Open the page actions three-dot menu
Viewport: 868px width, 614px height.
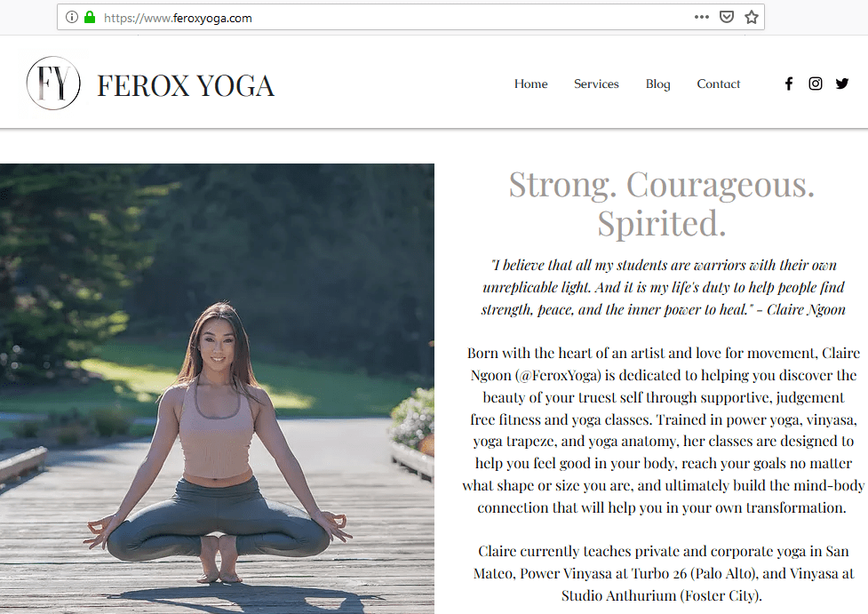pos(701,17)
